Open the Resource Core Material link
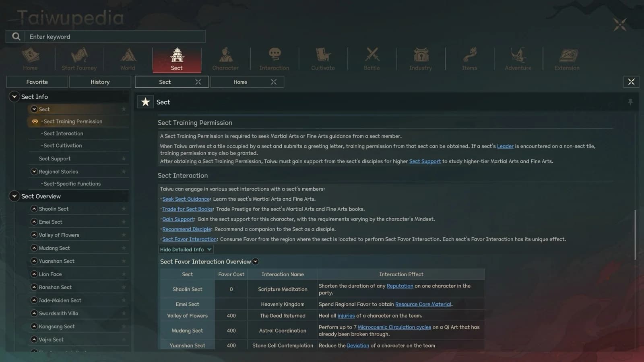The height and width of the screenshot is (362, 644). (423, 304)
